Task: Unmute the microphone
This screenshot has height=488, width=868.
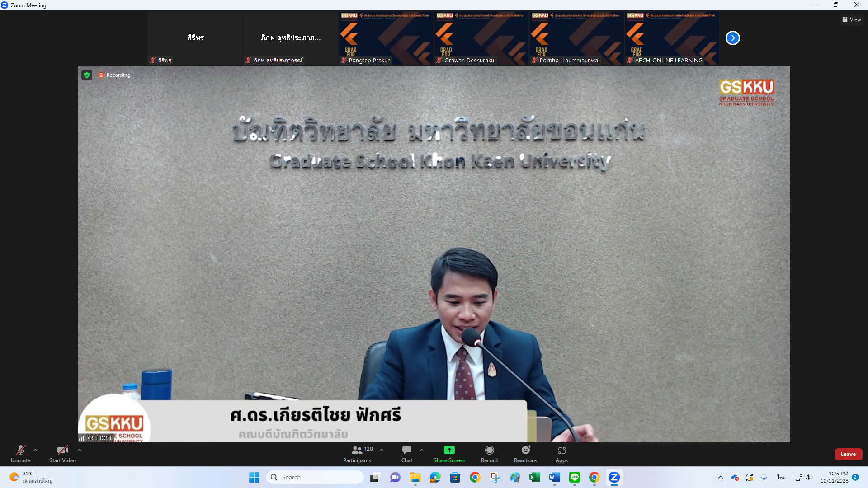Action: coord(20,450)
